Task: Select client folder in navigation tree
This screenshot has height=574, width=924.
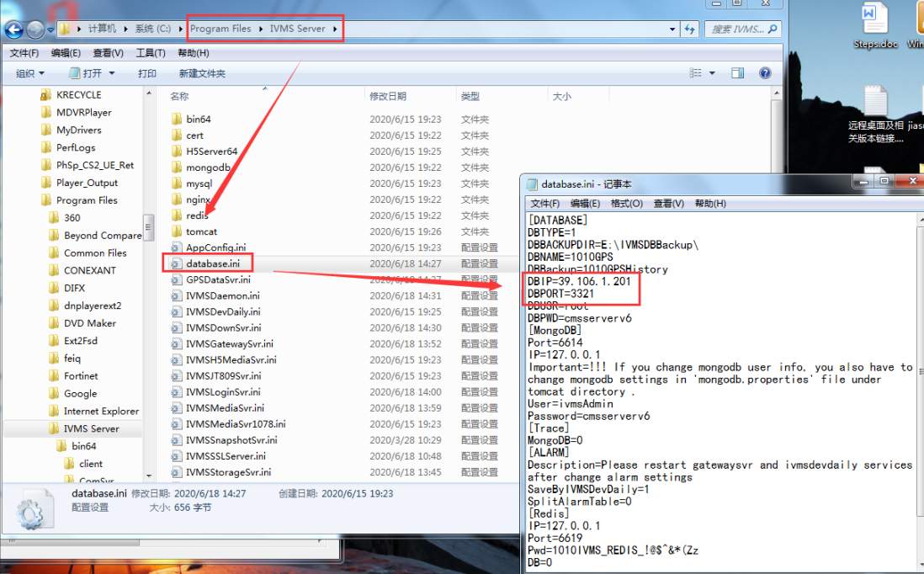Action: pyautogui.click(x=91, y=464)
